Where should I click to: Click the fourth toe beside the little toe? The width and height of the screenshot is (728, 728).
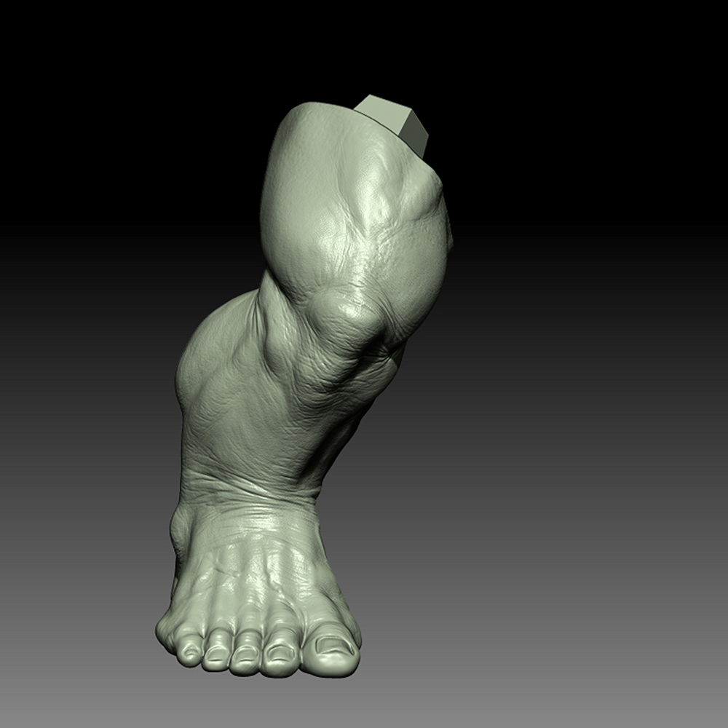tap(215, 652)
